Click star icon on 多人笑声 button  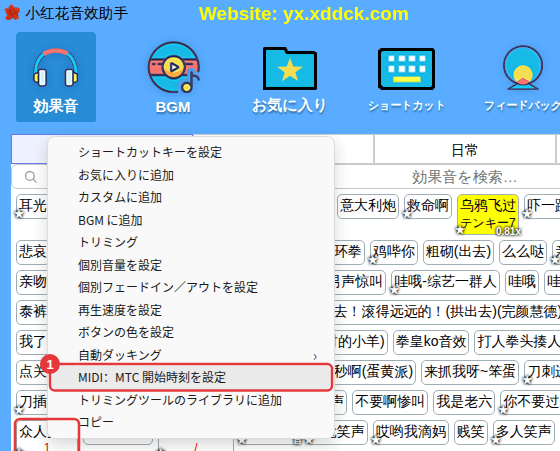pos(496,440)
